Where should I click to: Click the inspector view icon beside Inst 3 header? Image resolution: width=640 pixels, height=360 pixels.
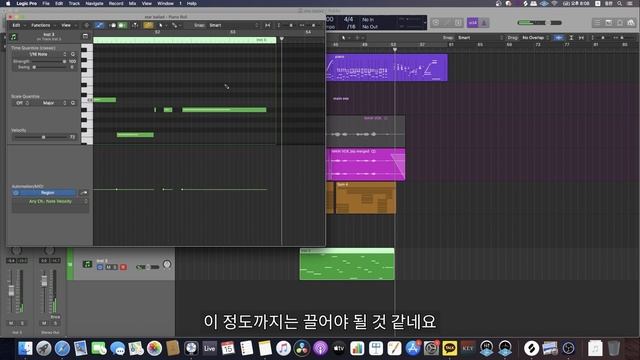tap(85, 36)
